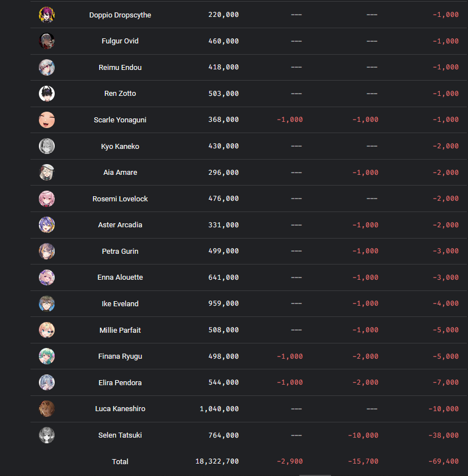Select Elira Pendora's name entry
Screen dimensions: 468x476
(120, 383)
